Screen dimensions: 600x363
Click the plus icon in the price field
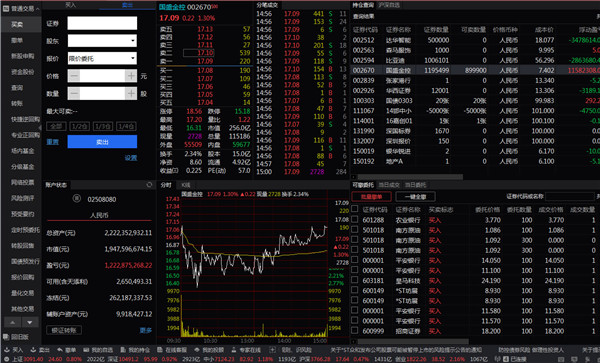[131, 76]
